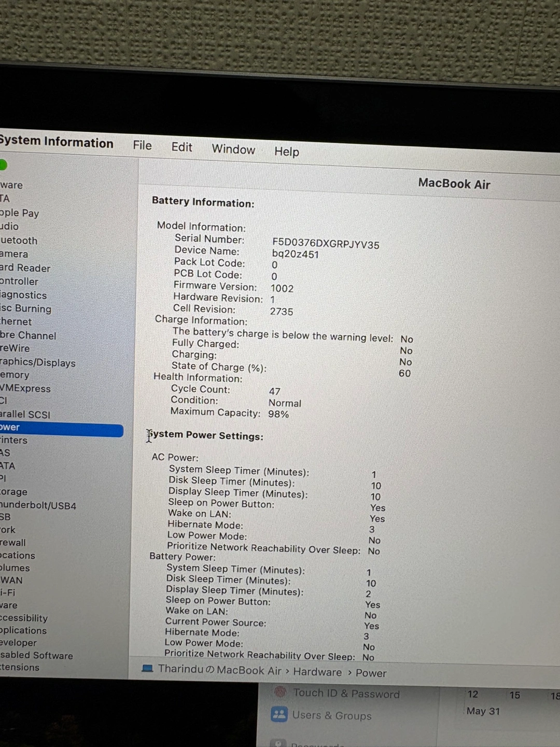Viewport: 560px width, 747px height.
Task: Select Camera in the sidebar
Action: pos(14,254)
